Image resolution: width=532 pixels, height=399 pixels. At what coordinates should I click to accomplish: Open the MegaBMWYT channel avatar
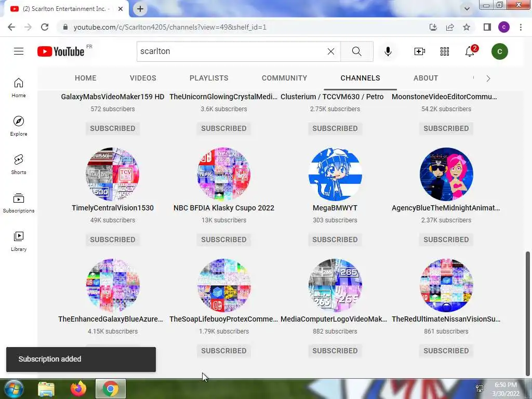(x=335, y=174)
